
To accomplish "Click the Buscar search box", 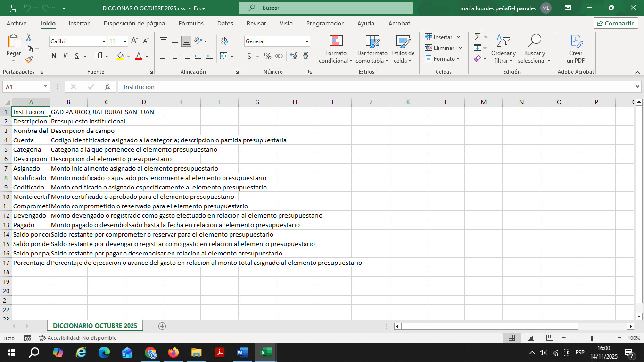I will tap(325, 8).
